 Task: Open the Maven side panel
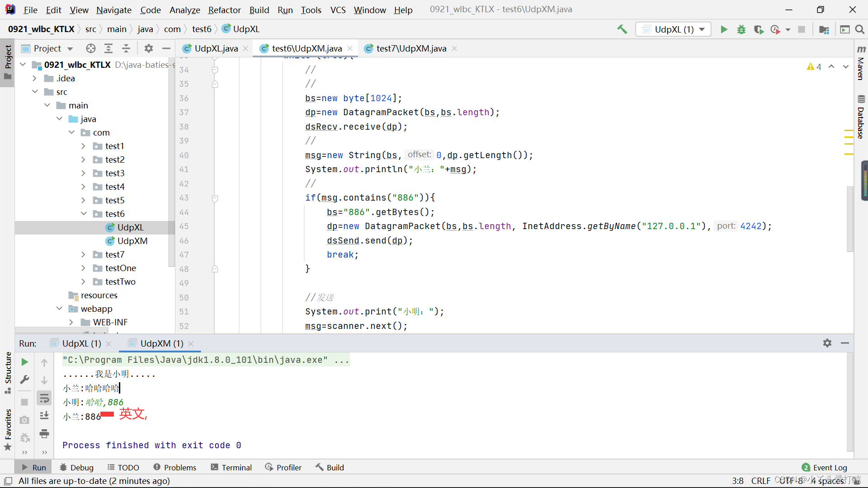861,63
